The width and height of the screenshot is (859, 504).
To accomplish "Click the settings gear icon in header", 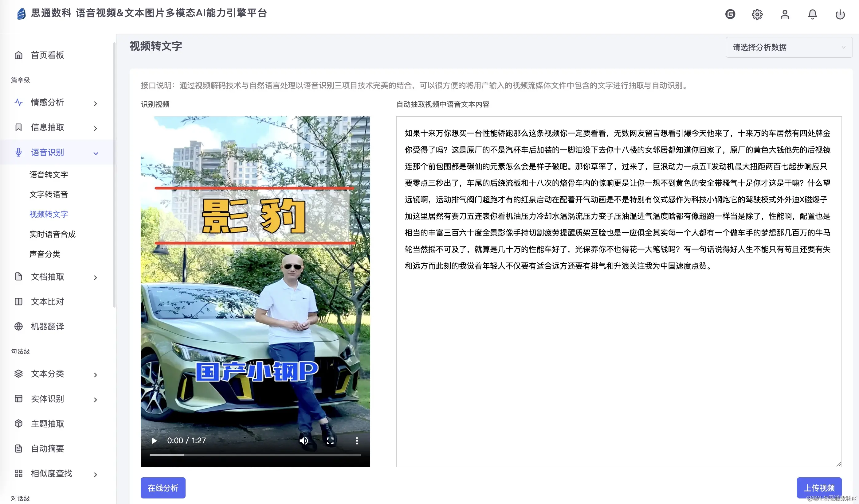I will (x=757, y=14).
